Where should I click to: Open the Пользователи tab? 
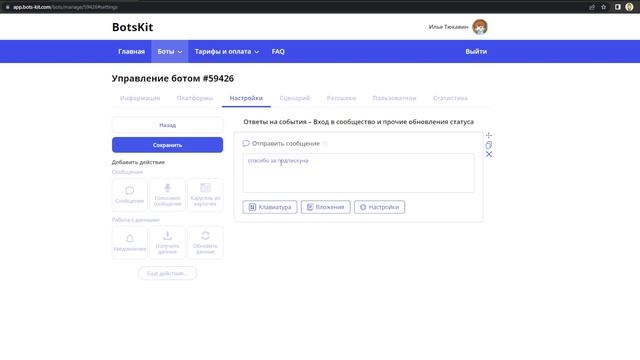pyautogui.click(x=394, y=98)
